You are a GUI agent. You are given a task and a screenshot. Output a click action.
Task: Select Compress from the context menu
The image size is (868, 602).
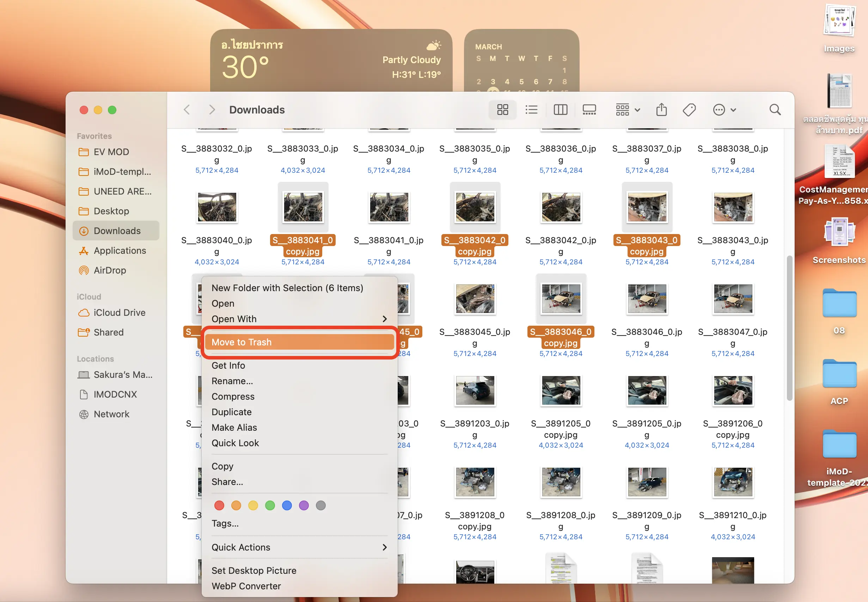tap(233, 397)
